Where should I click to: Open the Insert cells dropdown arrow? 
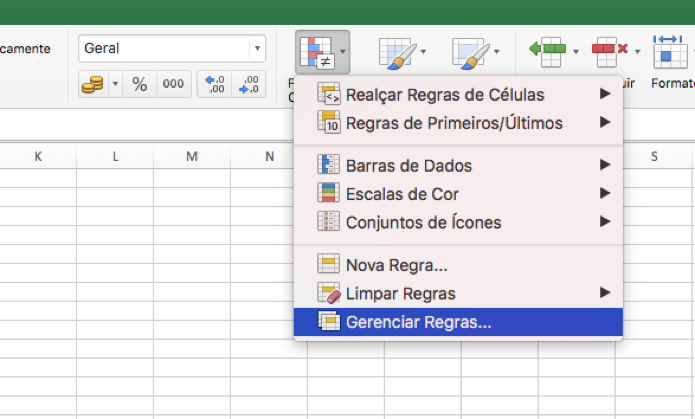coord(576,52)
